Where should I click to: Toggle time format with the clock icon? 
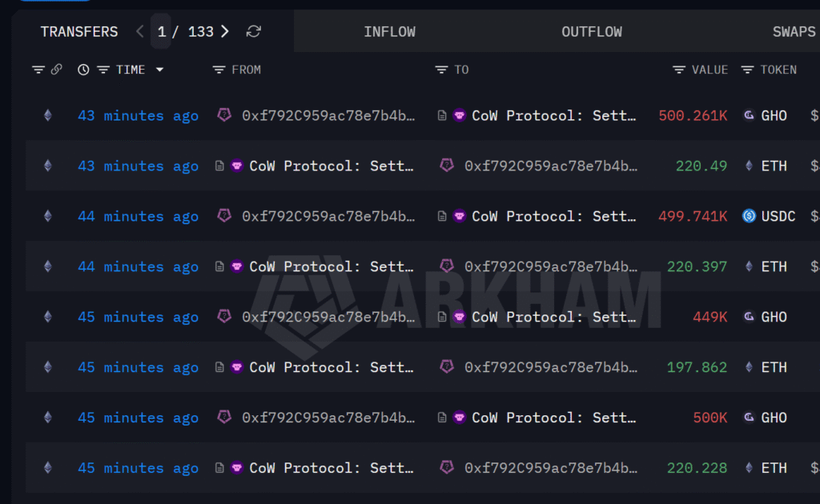coord(83,70)
